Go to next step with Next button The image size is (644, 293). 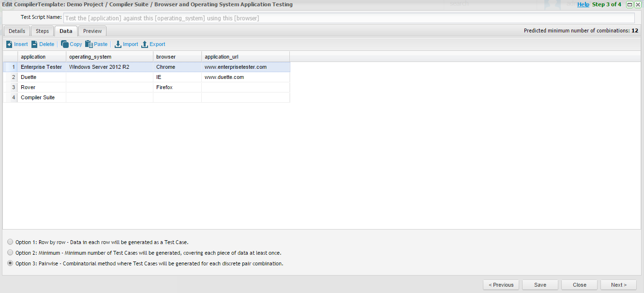[618, 285]
